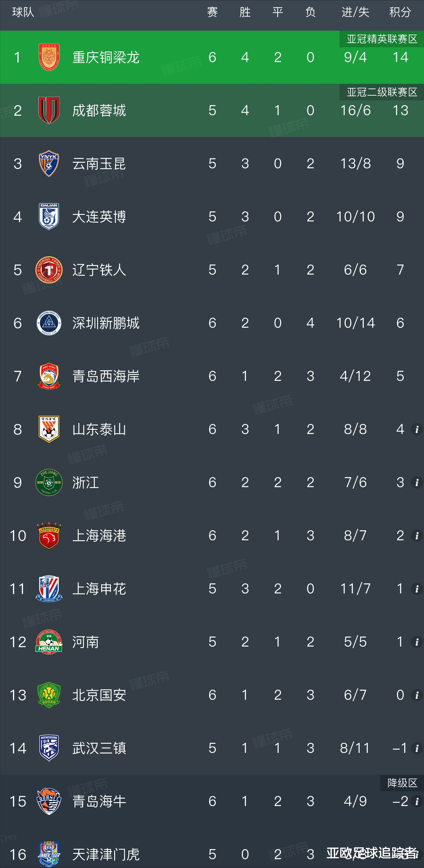Open 上海海港 team row name

pos(99,536)
